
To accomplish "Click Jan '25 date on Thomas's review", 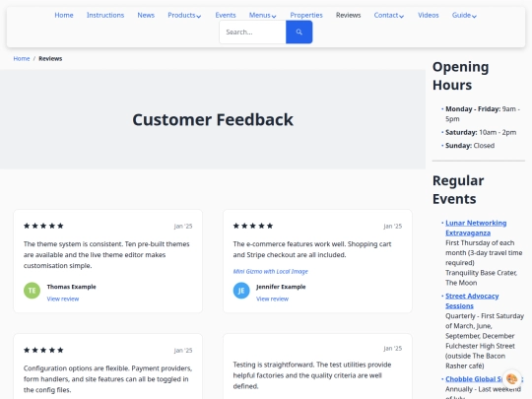I will click(x=183, y=227).
